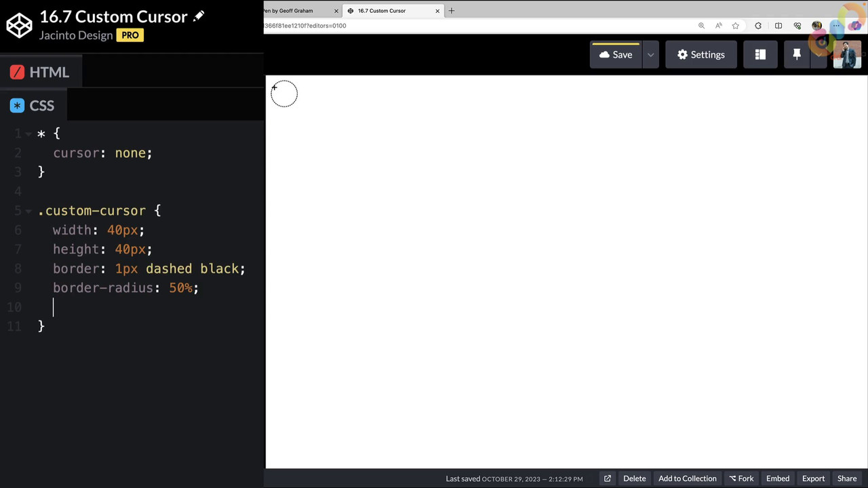Switch to the HTML editor tab
Image resolution: width=868 pixels, height=488 pixels.
(40, 72)
